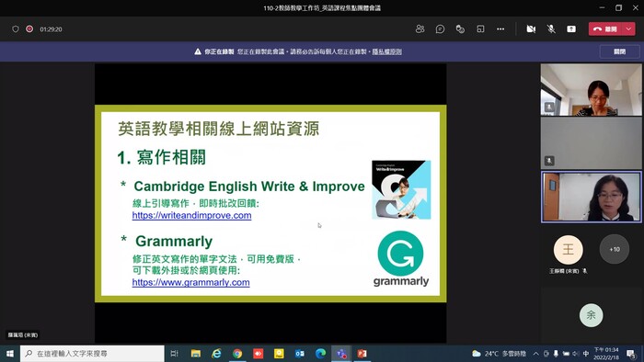Click the share content icon

[571, 29]
